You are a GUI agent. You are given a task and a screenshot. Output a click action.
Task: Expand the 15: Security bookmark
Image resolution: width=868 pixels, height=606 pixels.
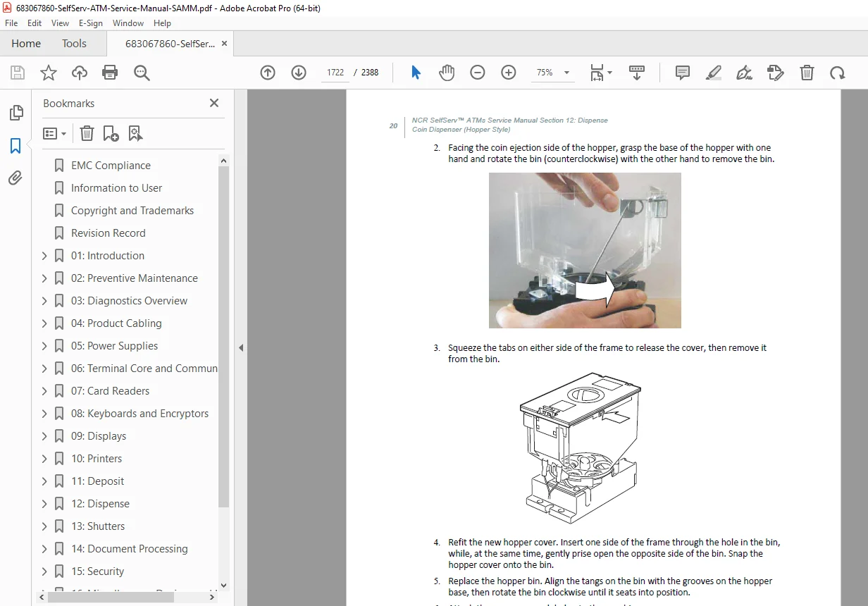tap(44, 571)
